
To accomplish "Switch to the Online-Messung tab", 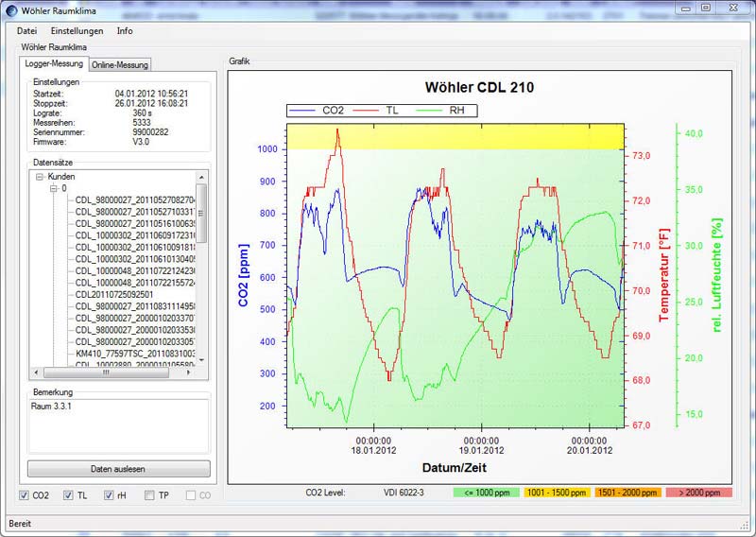I will click(x=120, y=64).
